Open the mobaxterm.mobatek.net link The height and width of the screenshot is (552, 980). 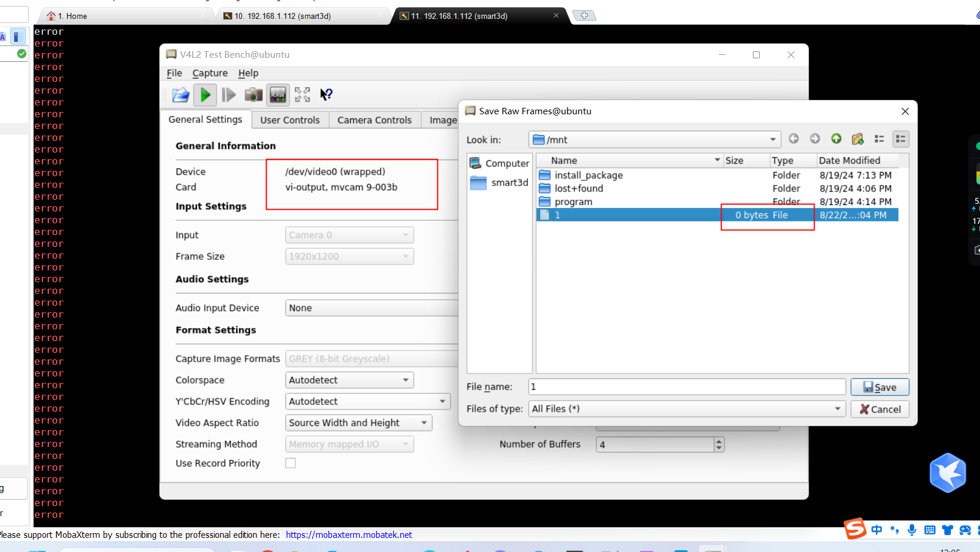pos(348,535)
